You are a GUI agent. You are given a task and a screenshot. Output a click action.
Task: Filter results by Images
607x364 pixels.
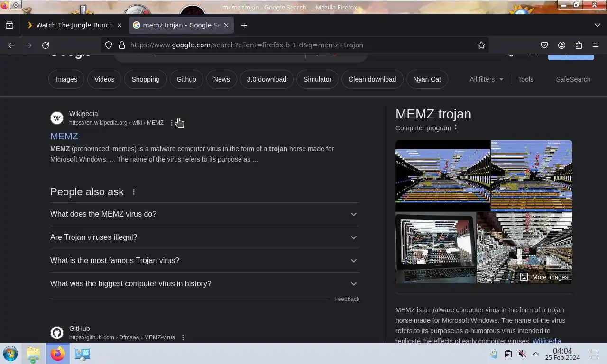tap(66, 79)
